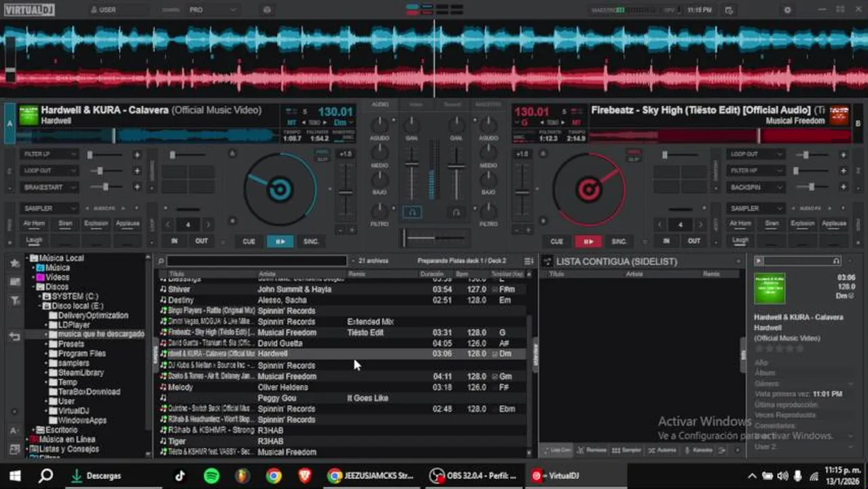868x489 pixels.
Task: Toggle key checkbox on Shiver row
Action: click(494, 289)
